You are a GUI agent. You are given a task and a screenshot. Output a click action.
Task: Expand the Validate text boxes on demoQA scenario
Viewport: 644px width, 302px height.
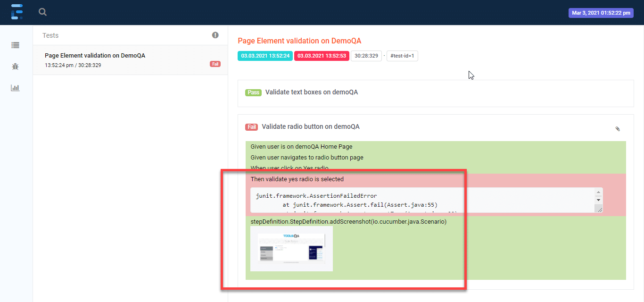(436, 93)
